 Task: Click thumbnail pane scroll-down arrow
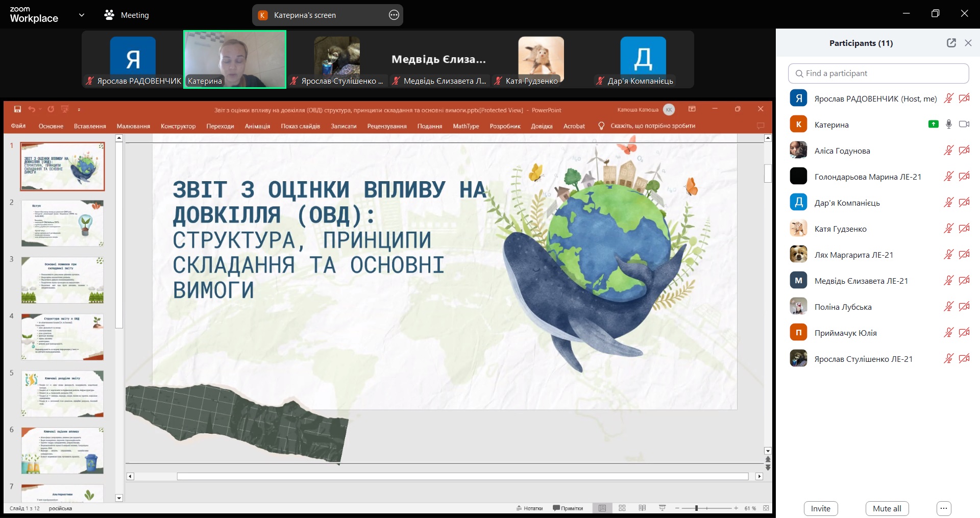pyautogui.click(x=119, y=498)
